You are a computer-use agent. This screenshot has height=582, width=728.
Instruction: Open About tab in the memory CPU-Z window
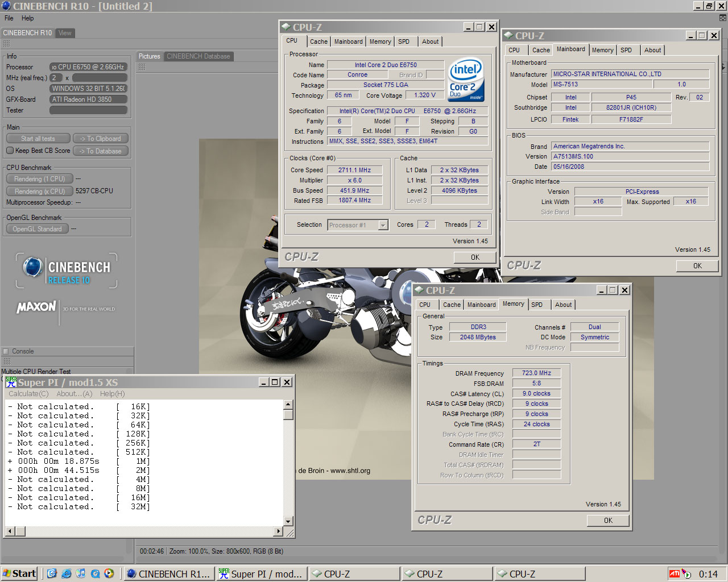point(563,305)
